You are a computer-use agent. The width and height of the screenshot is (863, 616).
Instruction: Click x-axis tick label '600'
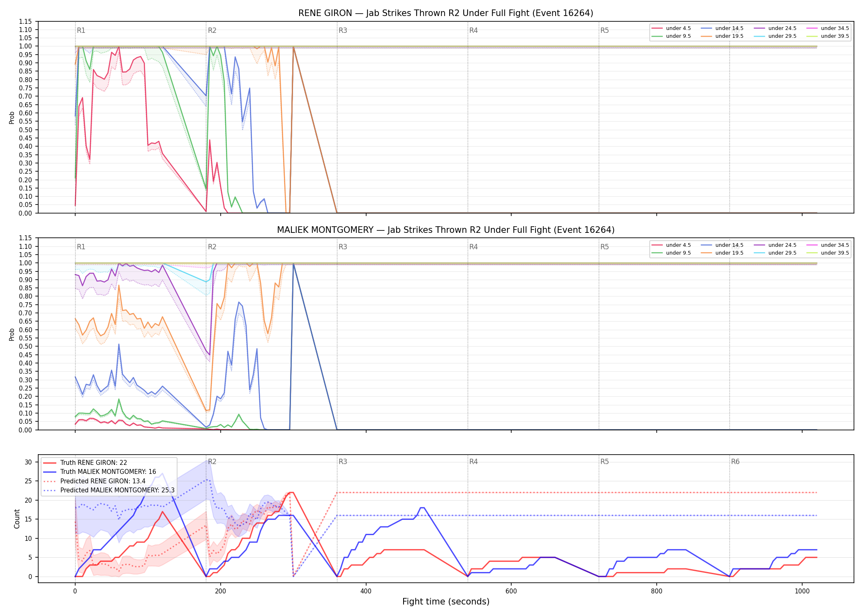(x=511, y=591)
